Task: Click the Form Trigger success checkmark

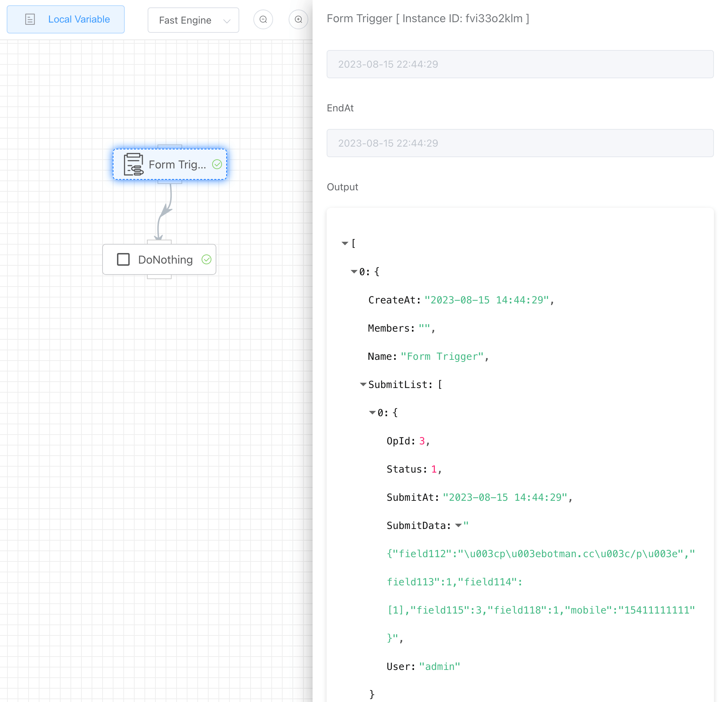Action: click(x=217, y=164)
